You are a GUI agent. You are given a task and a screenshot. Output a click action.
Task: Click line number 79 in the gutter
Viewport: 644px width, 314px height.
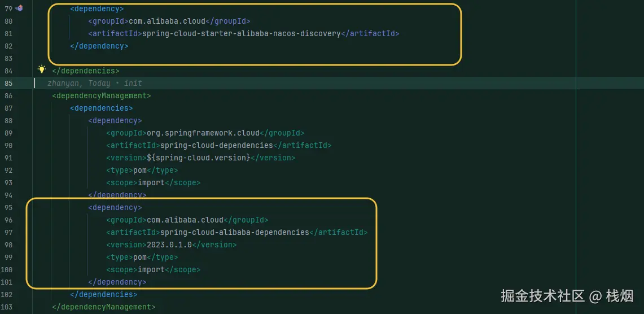tap(8, 8)
